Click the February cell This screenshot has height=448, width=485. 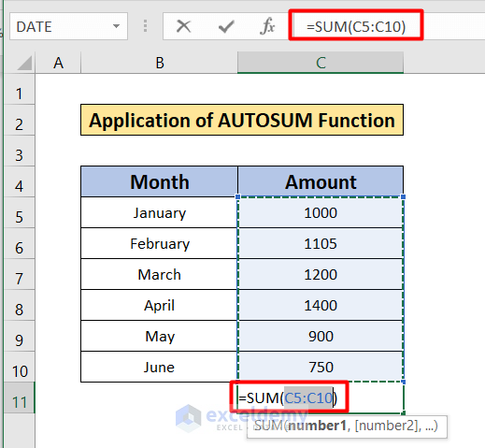(159, 243)
